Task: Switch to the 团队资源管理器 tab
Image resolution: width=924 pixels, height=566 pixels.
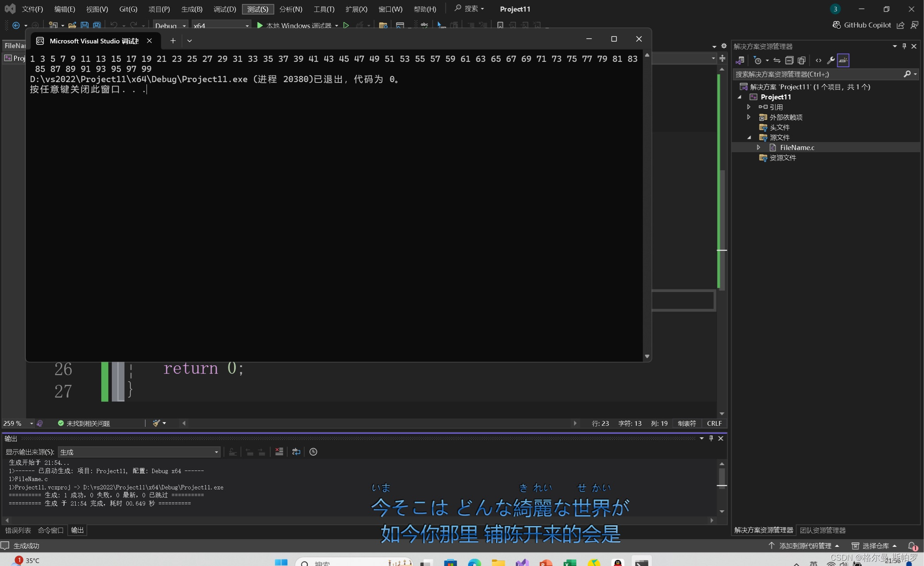Action: click(823, 530)
